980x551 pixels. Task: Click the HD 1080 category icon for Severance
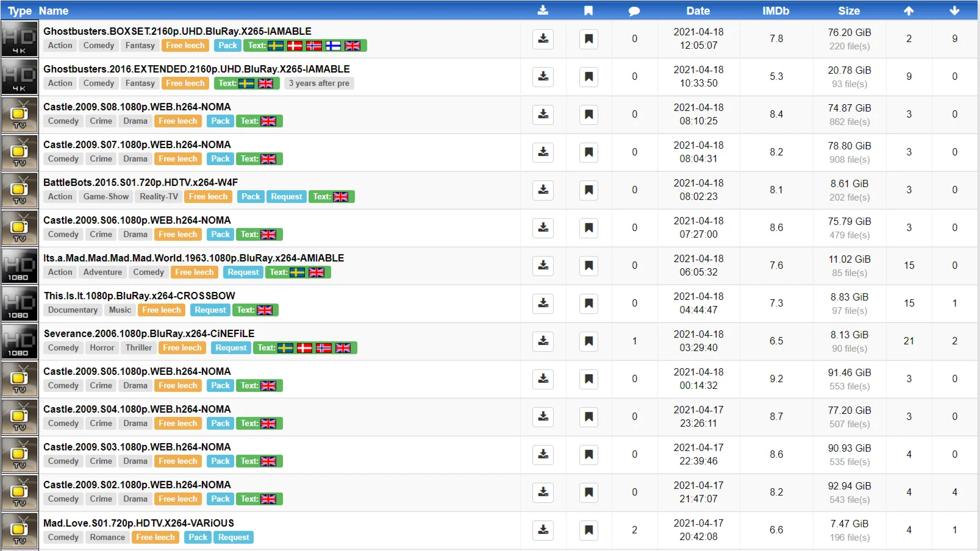coord(20,341)
